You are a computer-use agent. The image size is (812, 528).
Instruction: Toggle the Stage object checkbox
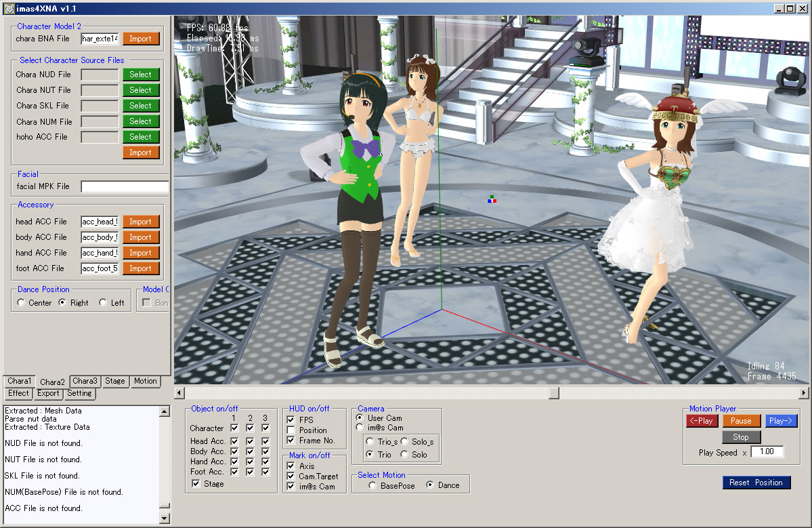(196, 483)
